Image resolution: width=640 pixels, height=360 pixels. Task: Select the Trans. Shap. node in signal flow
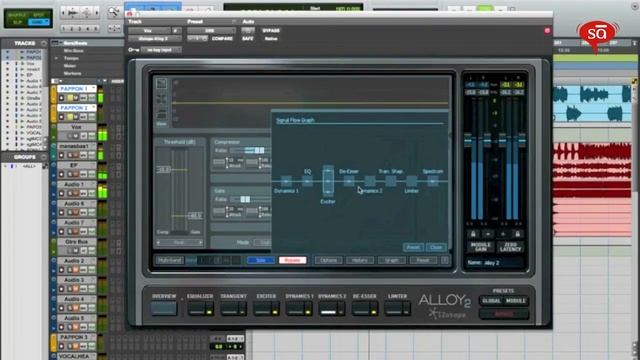[x=391, y=181]
